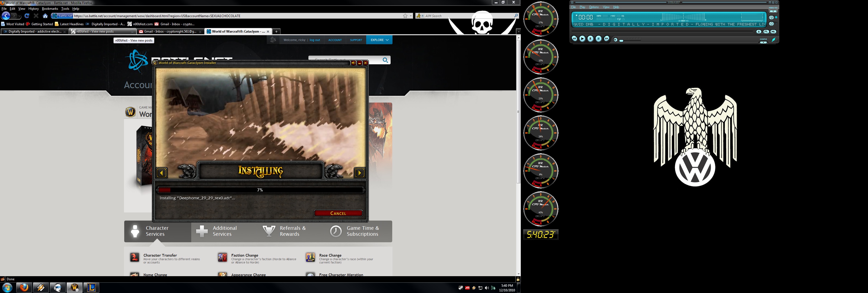
Task: Start playback in Winamp
Action: [x=582, y=39]
